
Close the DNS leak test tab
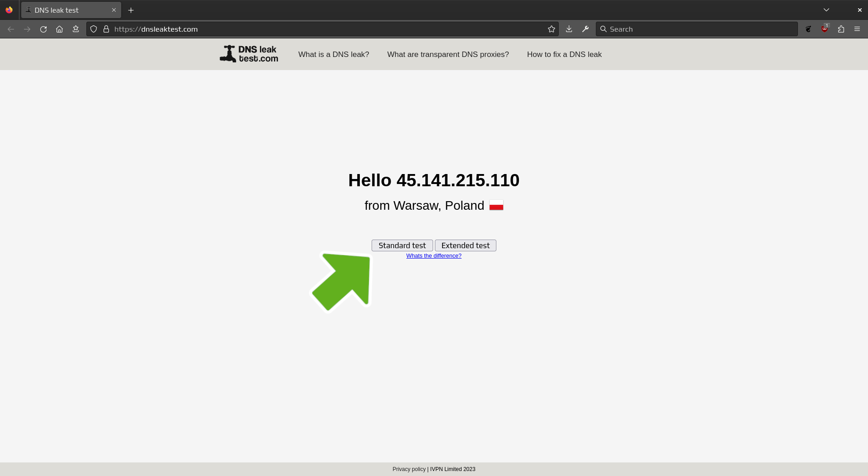(x=114, y=10)
